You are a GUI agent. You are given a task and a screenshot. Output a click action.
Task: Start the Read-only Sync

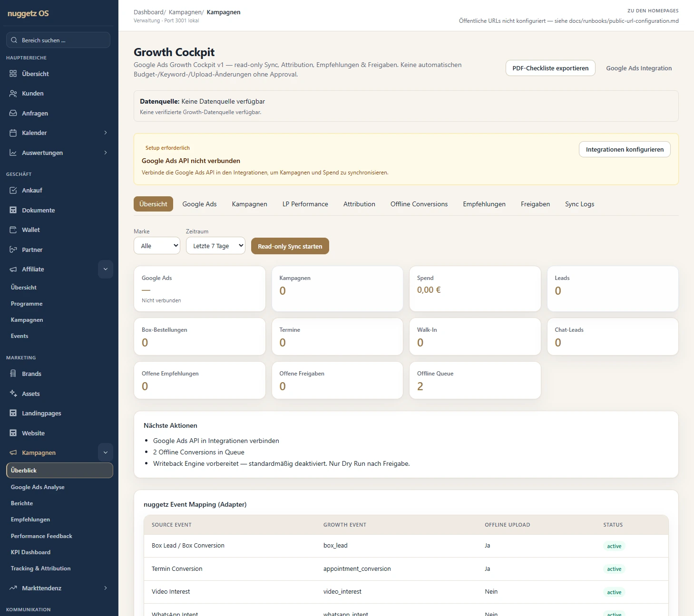pos(290,246)
